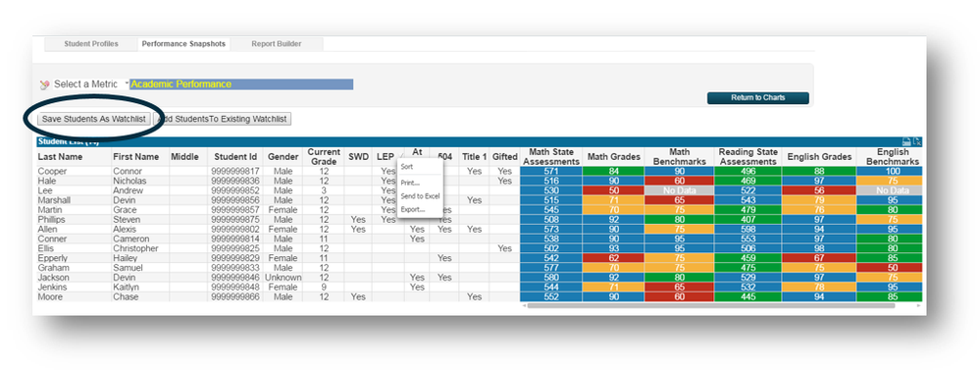
Task: Click the horizontal scrollbar under the table
Action: [710, 305]
